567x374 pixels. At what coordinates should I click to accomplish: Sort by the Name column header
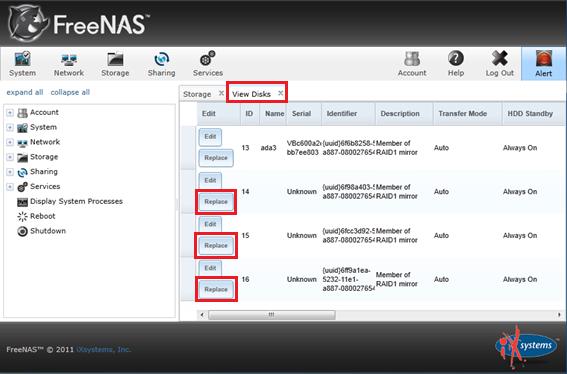(x=273, y=114)
